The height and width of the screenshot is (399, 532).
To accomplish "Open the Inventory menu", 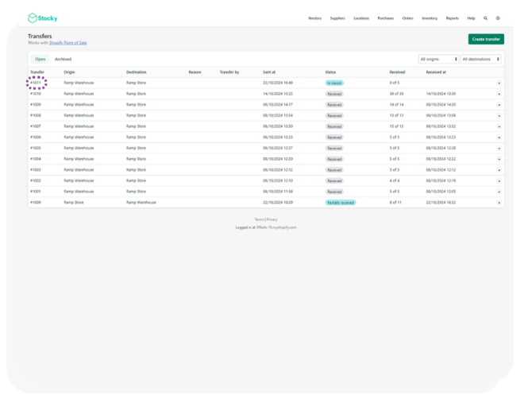I will (430, 18).
